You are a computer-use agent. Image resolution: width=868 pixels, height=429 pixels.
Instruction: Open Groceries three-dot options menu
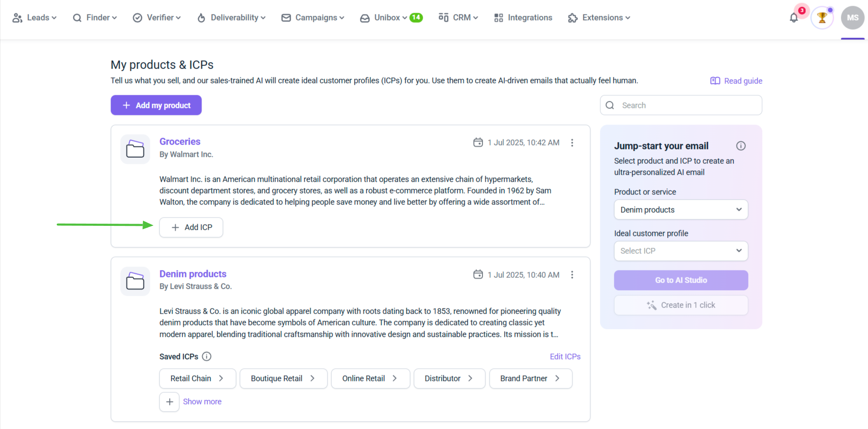[x=572, y=143]
